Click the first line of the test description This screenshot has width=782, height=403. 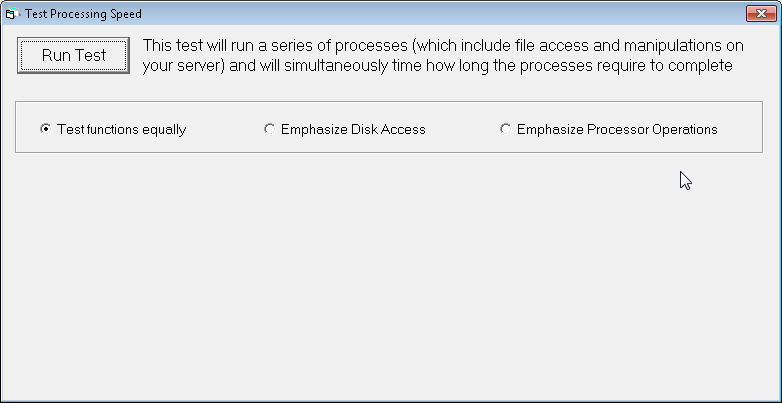coord(443,46)
